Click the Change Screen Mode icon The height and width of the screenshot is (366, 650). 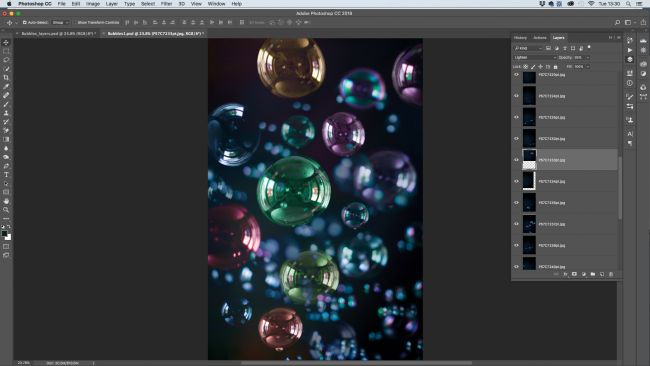6,255
